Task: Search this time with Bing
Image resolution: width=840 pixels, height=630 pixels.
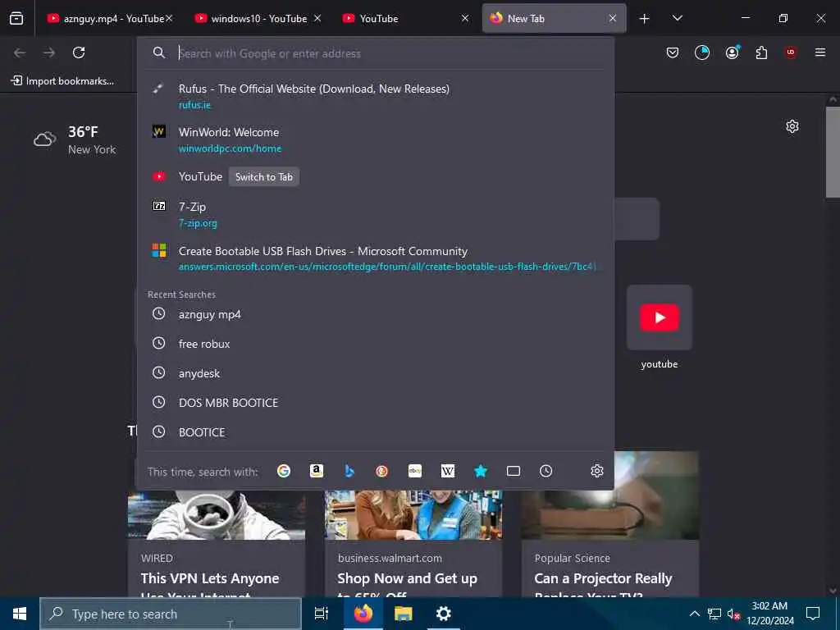Action: pos(349,471)
